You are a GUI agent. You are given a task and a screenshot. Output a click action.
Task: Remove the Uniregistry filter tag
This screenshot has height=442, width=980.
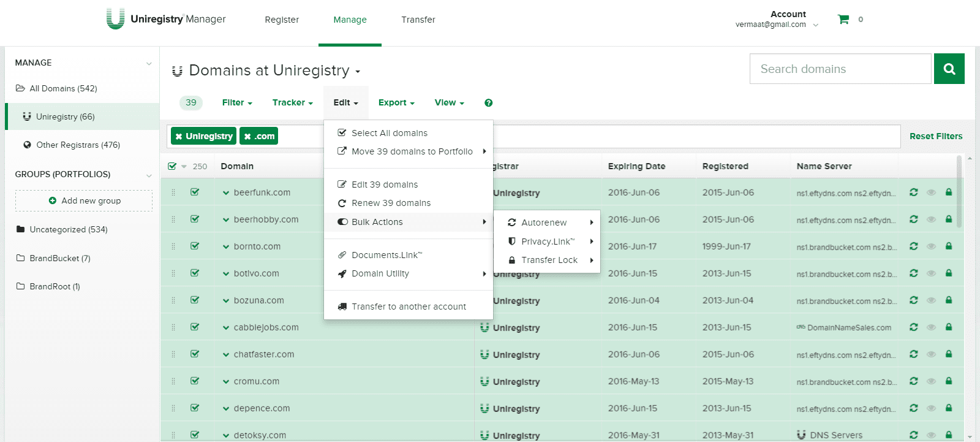point(179,136)
